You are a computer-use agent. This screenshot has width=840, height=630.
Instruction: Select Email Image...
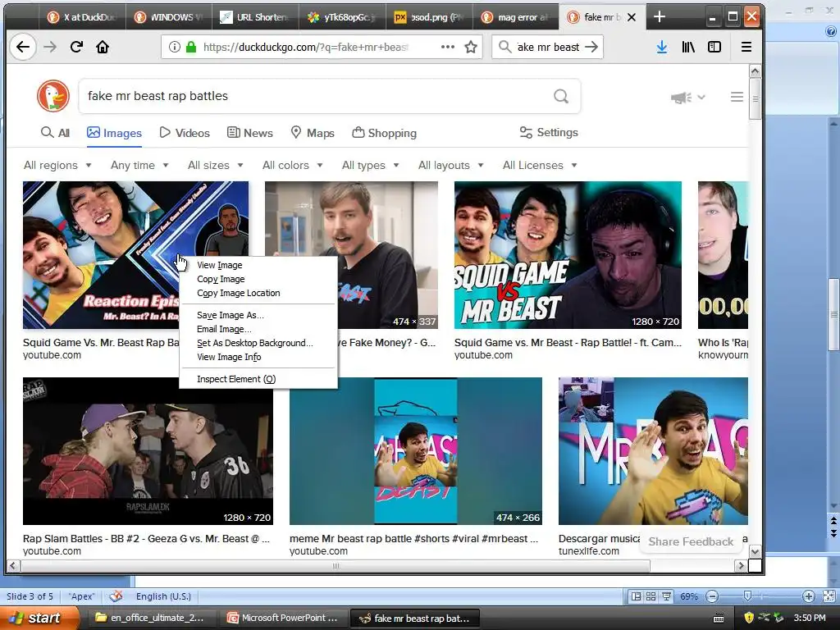258,329
